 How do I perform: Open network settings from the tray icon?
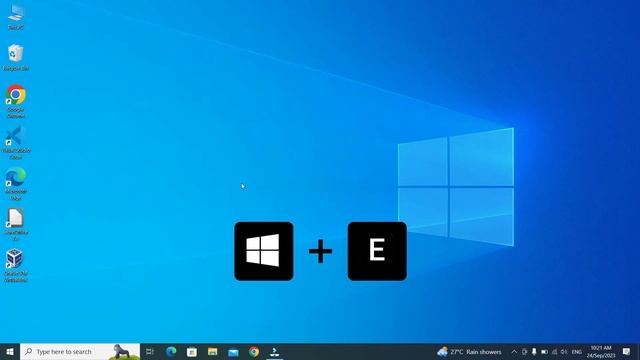pyautogui.click(x=554, y=351)
